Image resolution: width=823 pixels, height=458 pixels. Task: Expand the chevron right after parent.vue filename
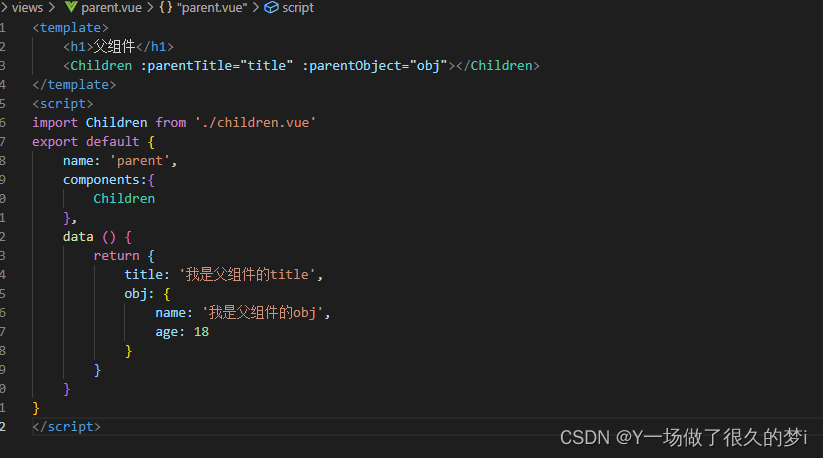coord(150,8)
